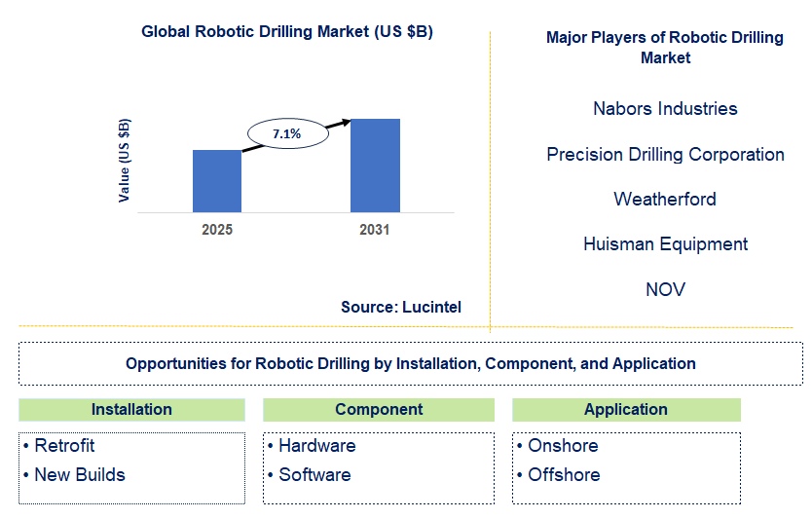Screen dimensions: 812x519
Task: Select 'Precision Drilling Corporation' in the players list
Action: point(665,155)
